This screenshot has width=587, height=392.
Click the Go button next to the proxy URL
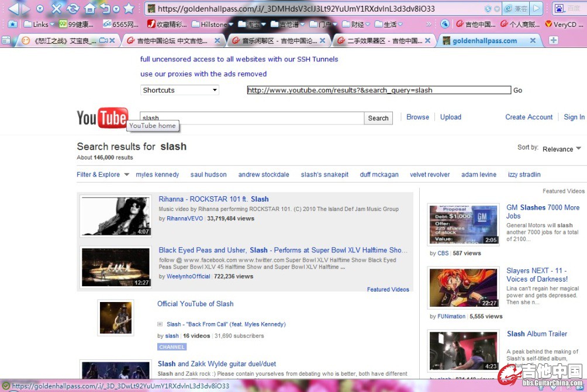[x=518, y=90]
